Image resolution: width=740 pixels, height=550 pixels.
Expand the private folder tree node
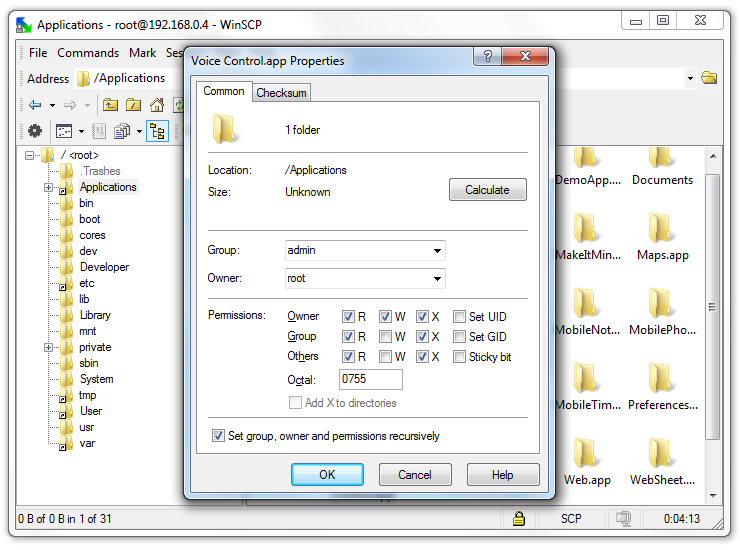click(48, 347)
